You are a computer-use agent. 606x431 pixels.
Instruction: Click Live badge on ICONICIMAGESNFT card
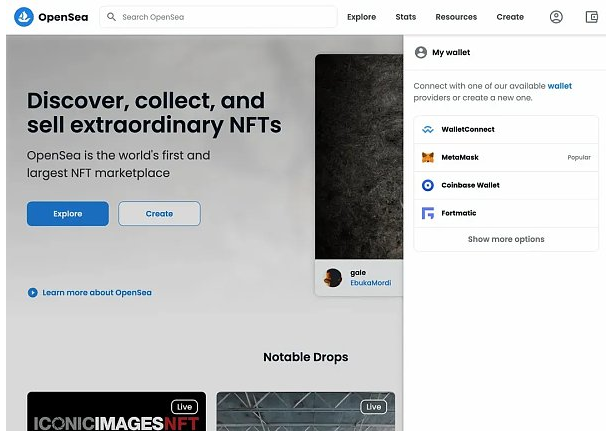coord(184,407)
